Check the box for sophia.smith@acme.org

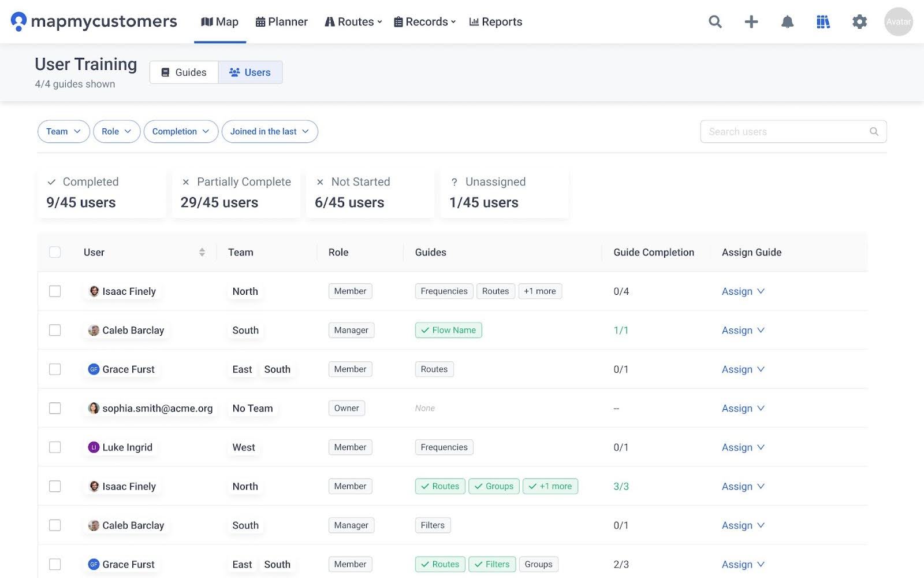pyautogui.click(x=55, y=408)
